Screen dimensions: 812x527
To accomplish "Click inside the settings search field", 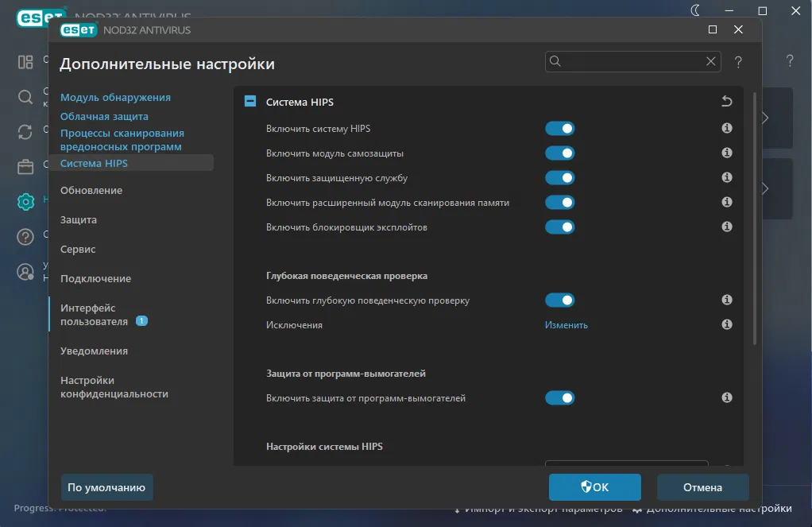I will pyautogui.click(x=632, y=61).
